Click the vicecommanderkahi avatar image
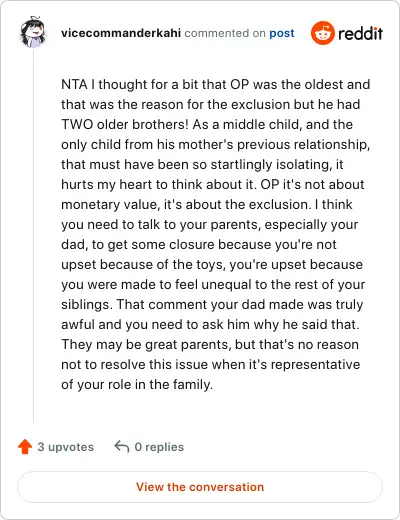The height and width of the screenshot is (520, 400). [33, 32]
